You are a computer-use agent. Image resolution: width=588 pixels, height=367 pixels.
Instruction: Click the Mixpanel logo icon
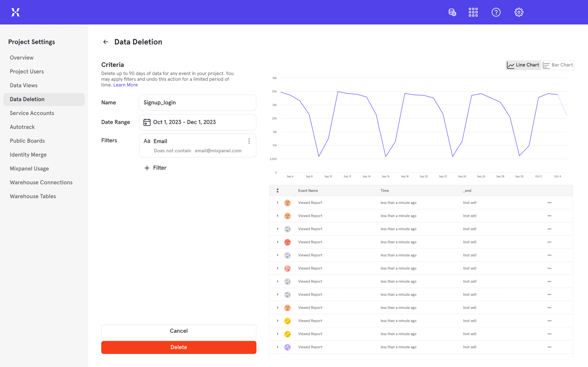(15, 12)
